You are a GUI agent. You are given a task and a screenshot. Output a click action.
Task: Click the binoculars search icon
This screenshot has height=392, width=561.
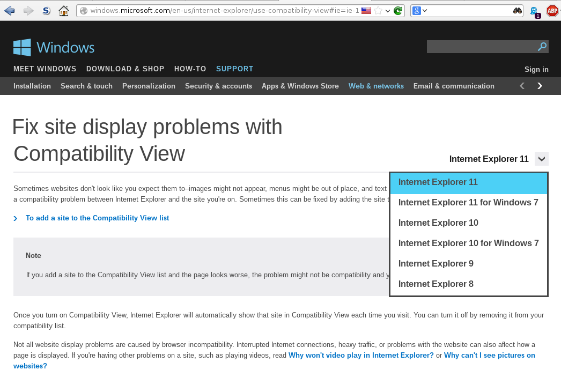517,11
